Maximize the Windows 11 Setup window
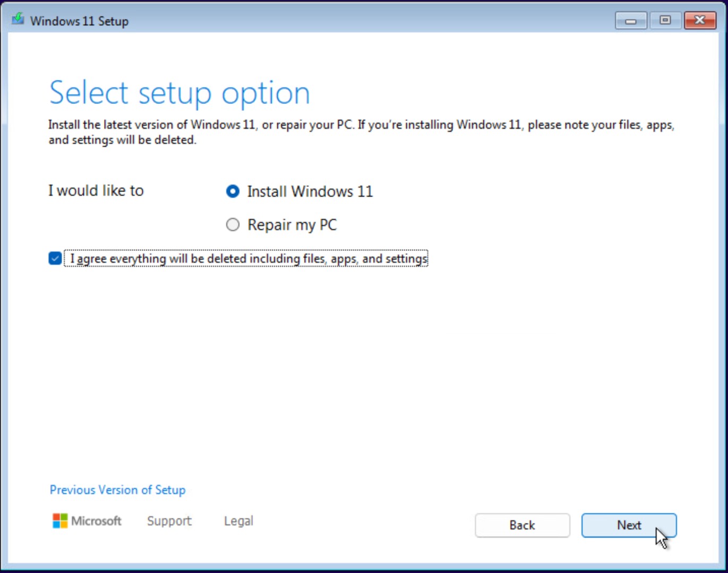Screen dimensions: 728x573 pos(665,21)
